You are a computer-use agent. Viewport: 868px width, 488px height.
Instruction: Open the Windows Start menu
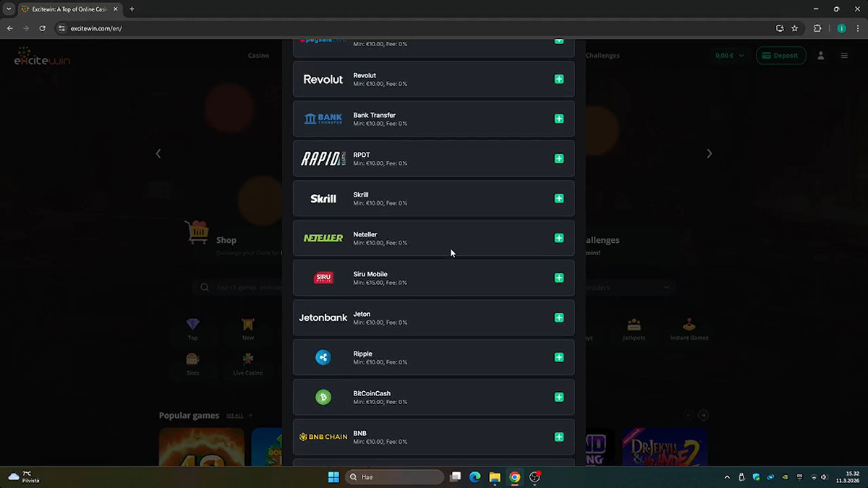point(333,477)
